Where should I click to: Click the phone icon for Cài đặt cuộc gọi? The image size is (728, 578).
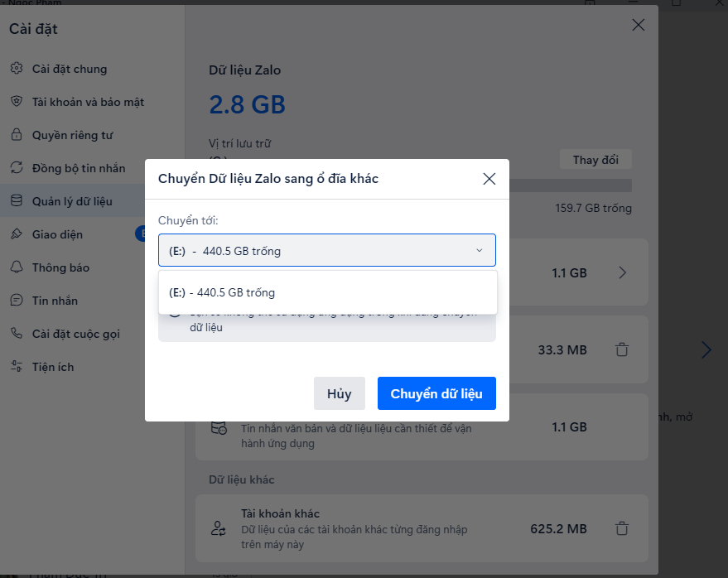click(x=17, y=334)
